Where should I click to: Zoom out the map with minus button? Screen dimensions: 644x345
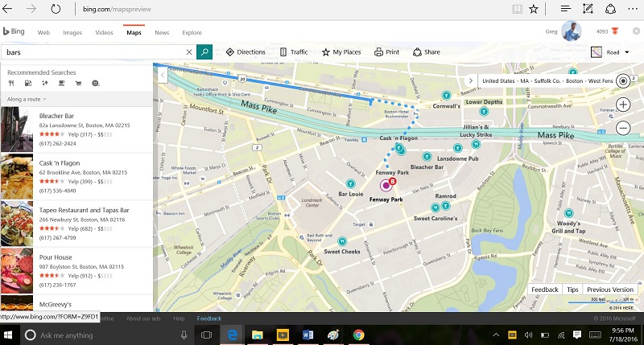pyautogui.click(x=623, y=128)
